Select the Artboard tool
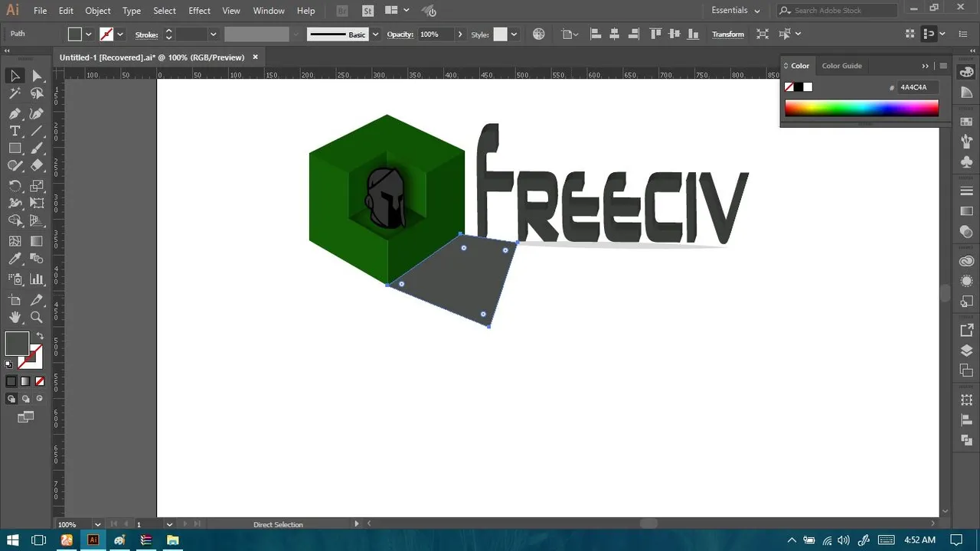 pos(15,300)
